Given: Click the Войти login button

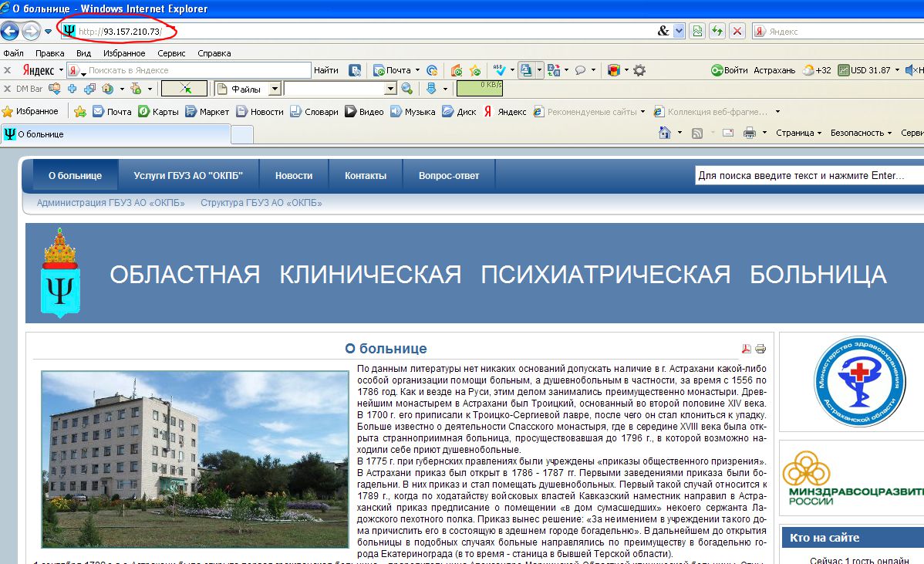Looking at the screenshot, I should click(730, 70).
